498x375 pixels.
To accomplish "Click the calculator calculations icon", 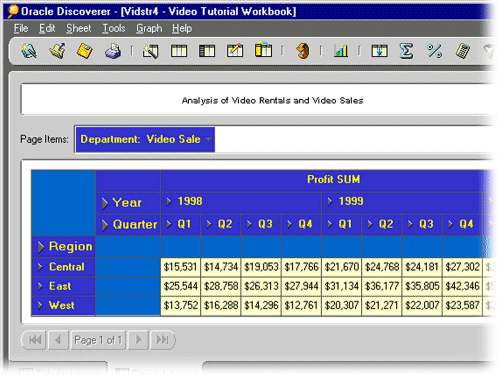I will coord(463,51).
